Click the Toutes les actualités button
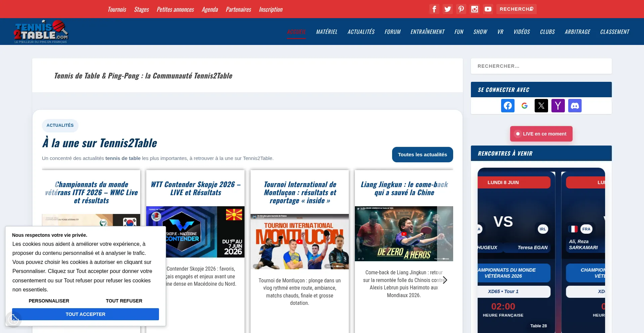The height and width of the screenshot is (333, 644). 423,155
